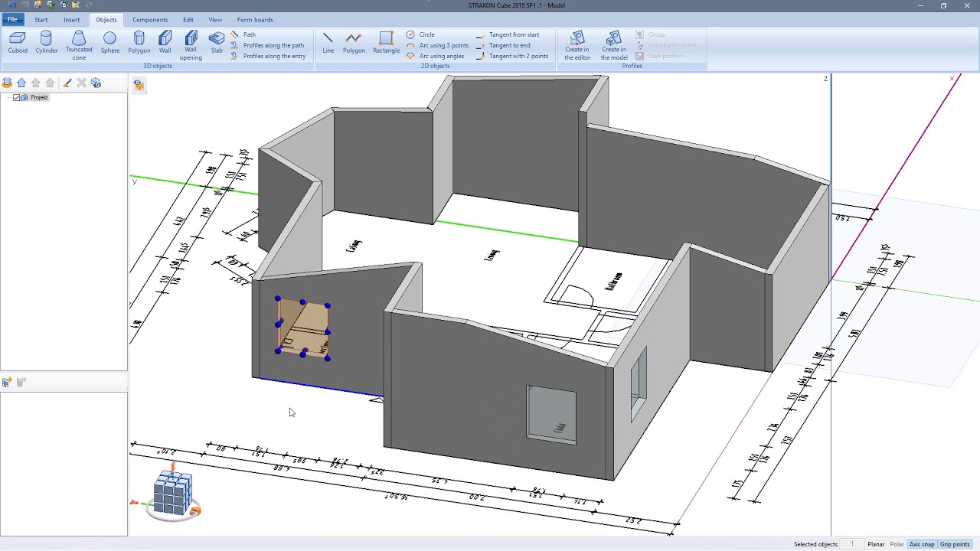
Task: Click Profiles along the path
Action: click(267, 45)
